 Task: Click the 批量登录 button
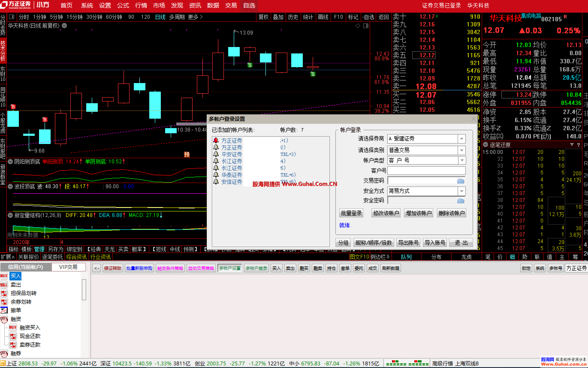point(351,213)
